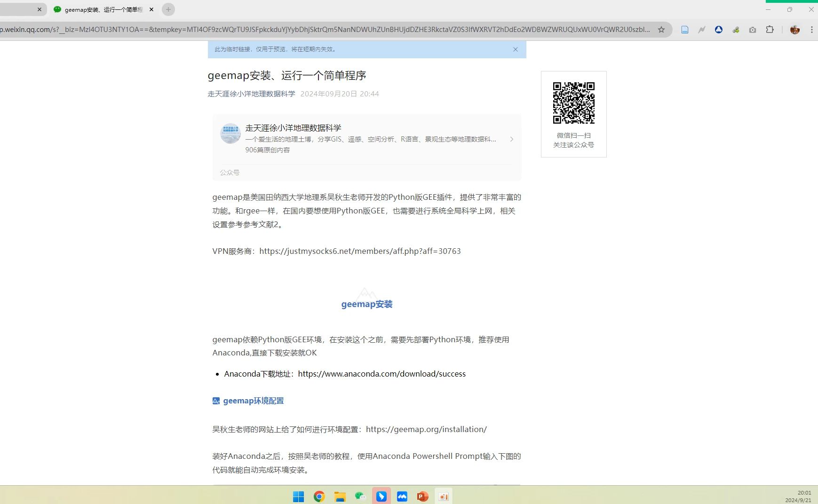
Task: Click the Anaconda download address URL
Action: point(382,374)
